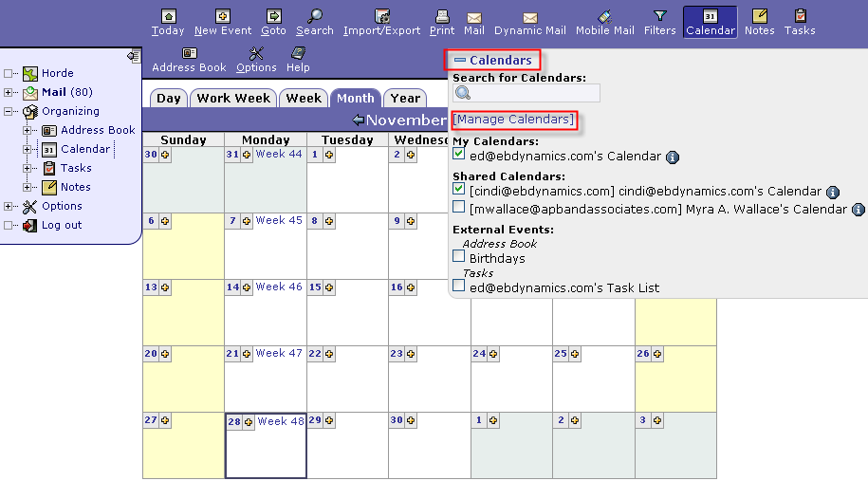Image resolution: width=868 pixels, height=481 pixels.
Task: Click the New Event toolbar icon
Action: coord(223,16)
